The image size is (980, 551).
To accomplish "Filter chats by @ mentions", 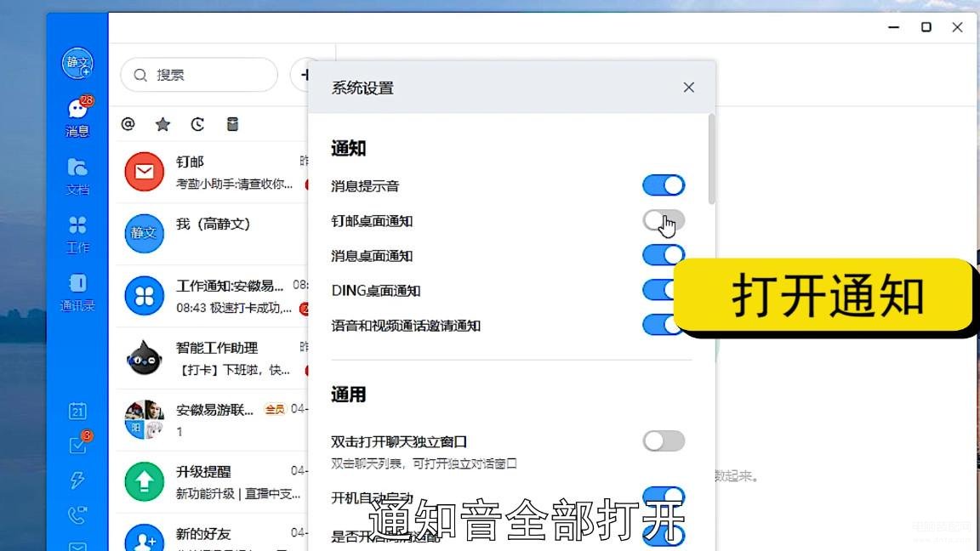I will tap(128, 123).
